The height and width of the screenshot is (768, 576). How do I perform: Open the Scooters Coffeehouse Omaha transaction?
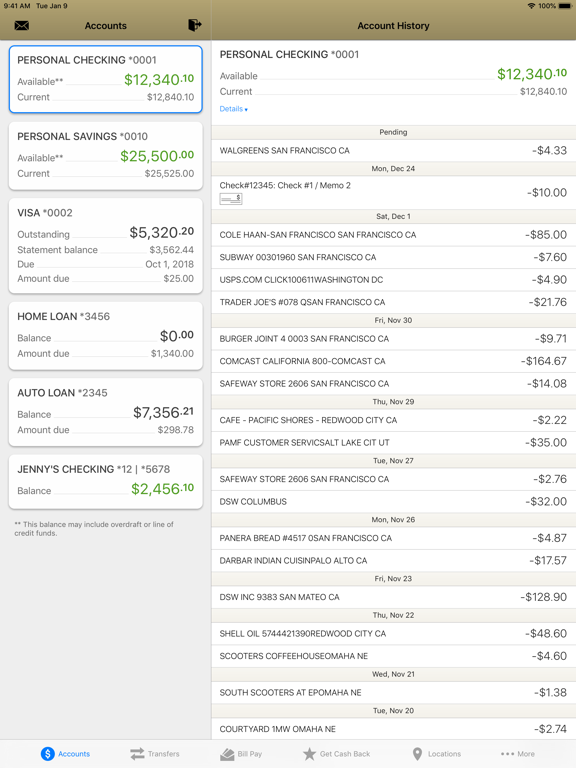pos(394,655)
